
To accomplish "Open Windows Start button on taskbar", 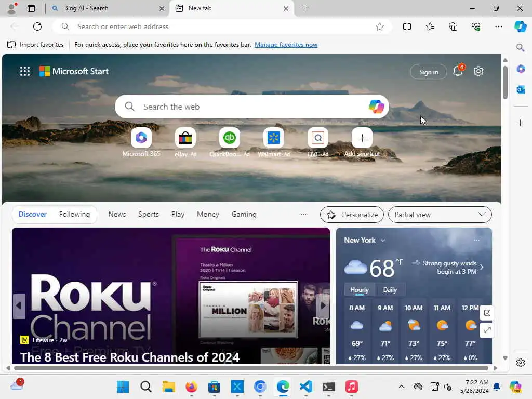I will pyautogui.click(x=123, y=387).
